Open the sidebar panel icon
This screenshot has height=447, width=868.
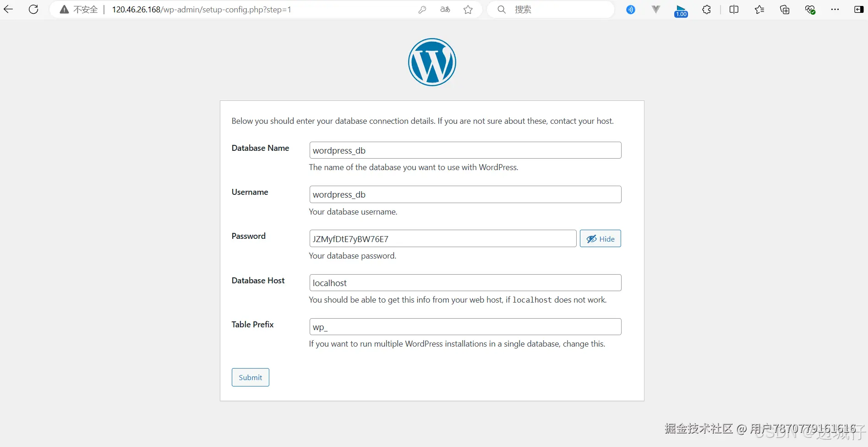(x=859, y=10)
